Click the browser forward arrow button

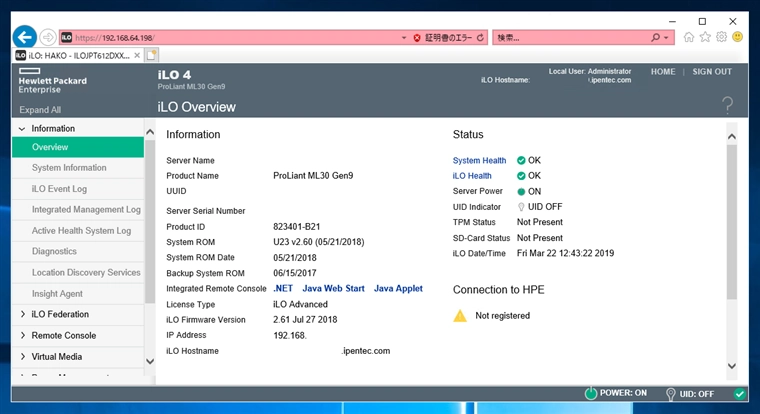48,37
